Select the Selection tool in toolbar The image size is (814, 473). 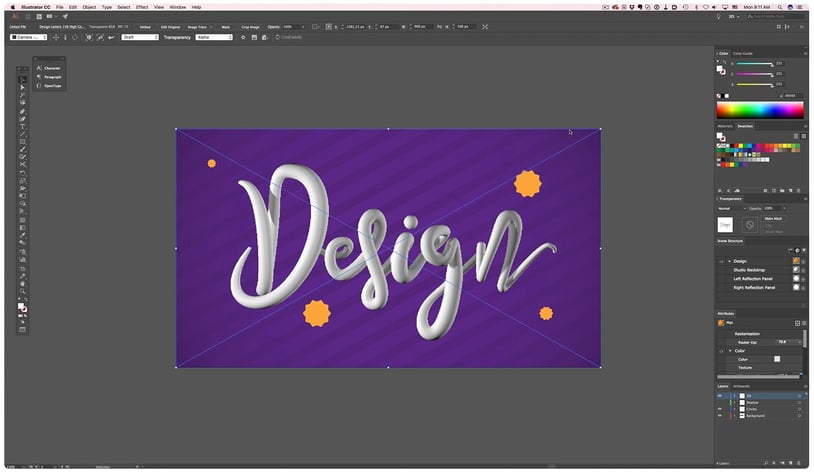point(23,79)
